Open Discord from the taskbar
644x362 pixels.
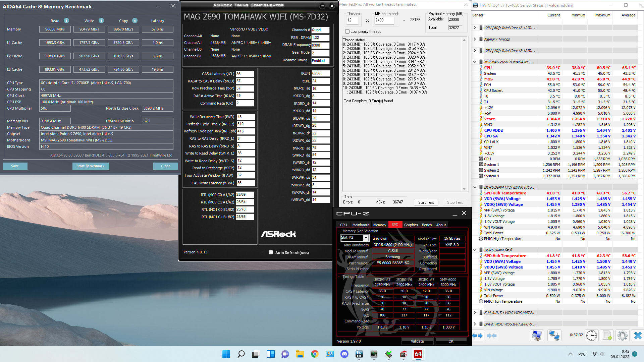344,354
